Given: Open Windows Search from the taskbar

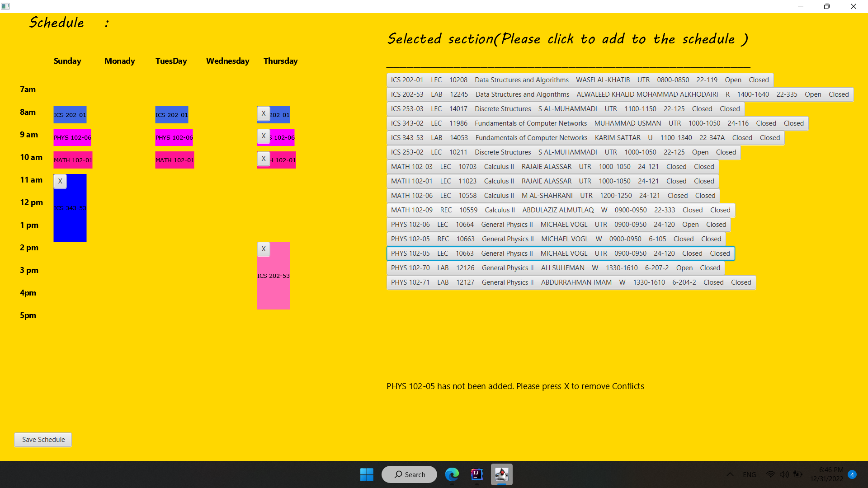Looking at the screenshot, I should tap(408, 474).
